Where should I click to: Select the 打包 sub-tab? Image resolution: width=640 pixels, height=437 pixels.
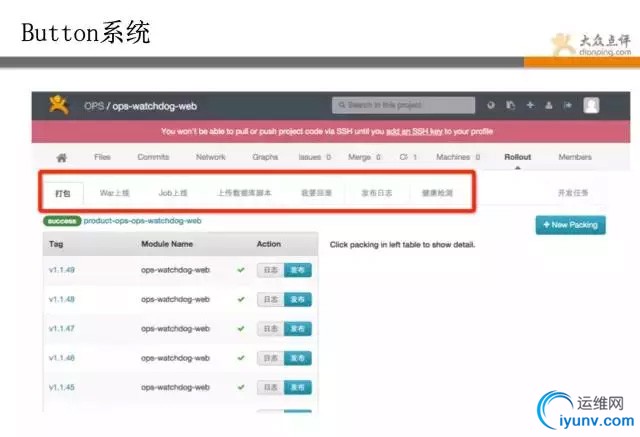[x=63, y=193]
